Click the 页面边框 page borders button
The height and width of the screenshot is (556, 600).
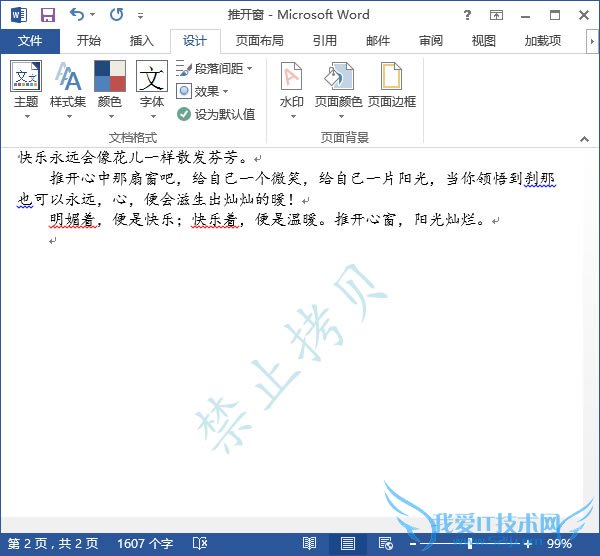[x=392, y=85]
